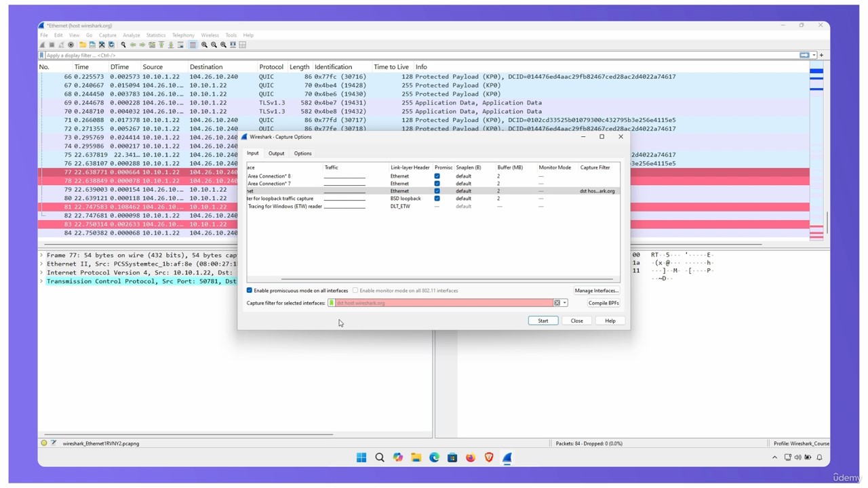Click the expert info status bar circle
This screenshot has width=868, height=488.
tap(44, 443)
